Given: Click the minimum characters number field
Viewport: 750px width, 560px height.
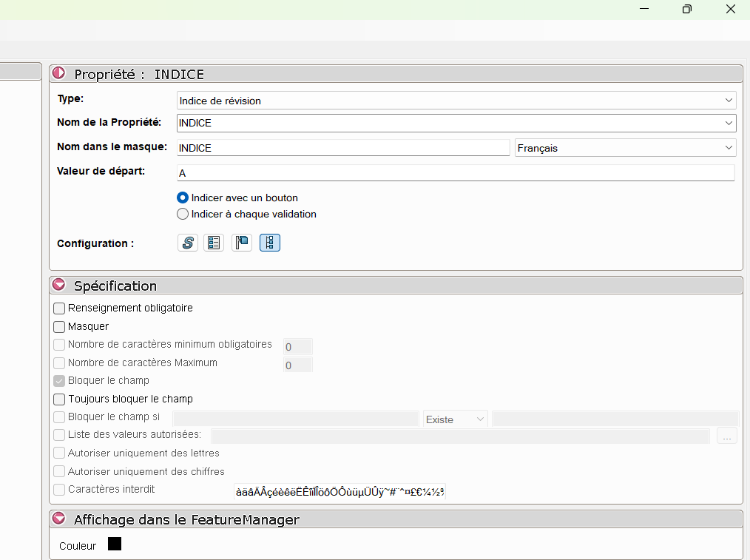Looking at the screenshot, I should tap(298, 347).
